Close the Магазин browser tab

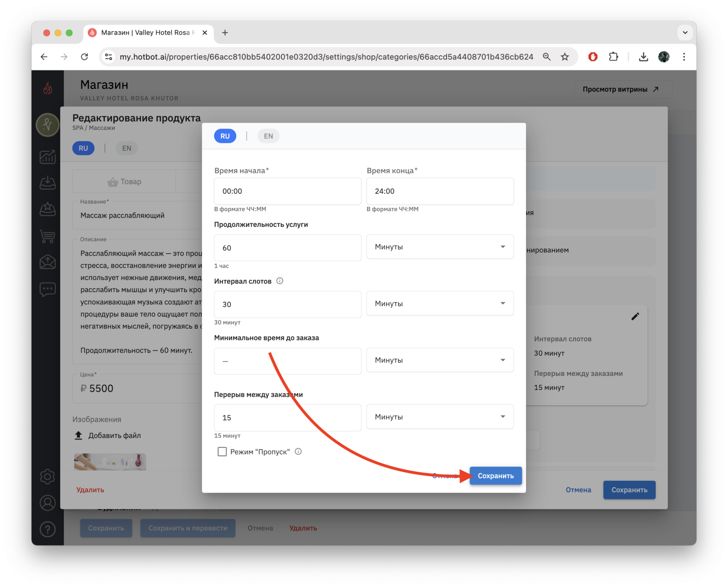[205, 32]
